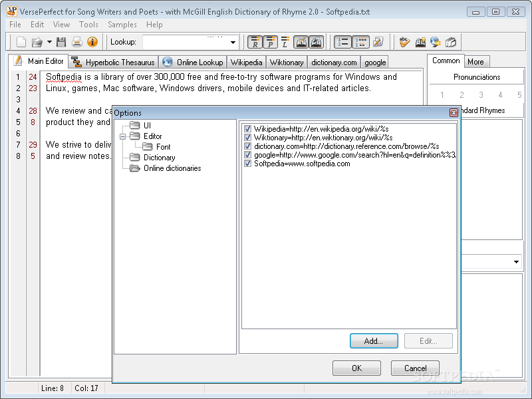Uncheck the Softpedia entry checkbox
The width and height of the screenshot is (532, 399).
(x=247, y=164)
